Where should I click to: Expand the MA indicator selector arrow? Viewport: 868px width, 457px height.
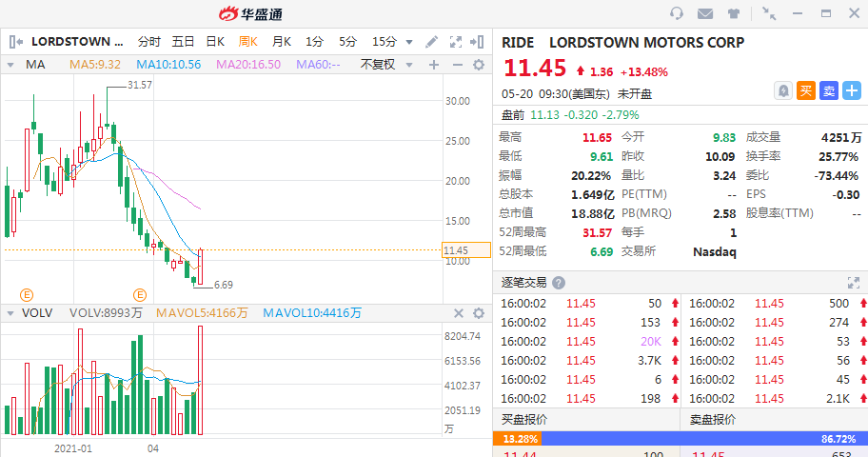point(11,65)
